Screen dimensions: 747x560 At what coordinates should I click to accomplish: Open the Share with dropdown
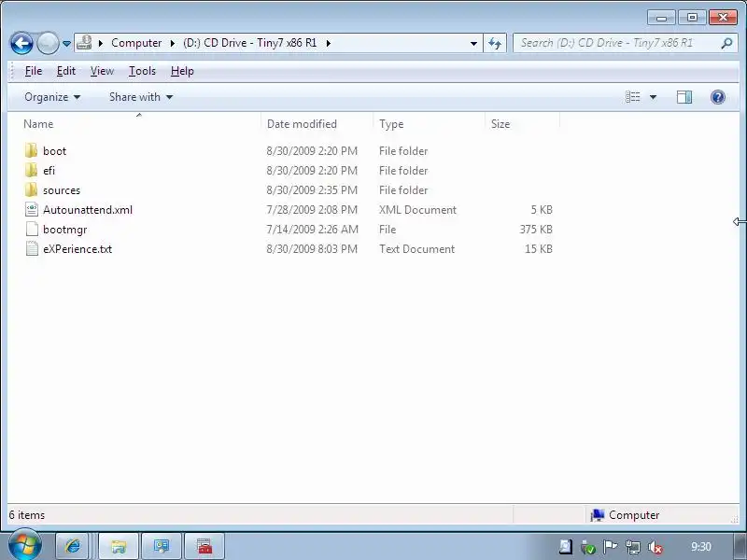(141, 97)
